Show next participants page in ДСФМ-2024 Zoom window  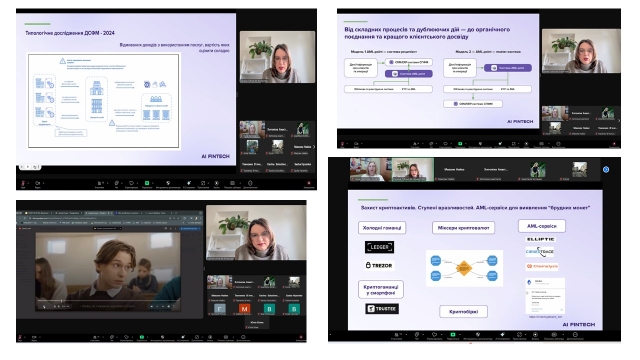313,147
